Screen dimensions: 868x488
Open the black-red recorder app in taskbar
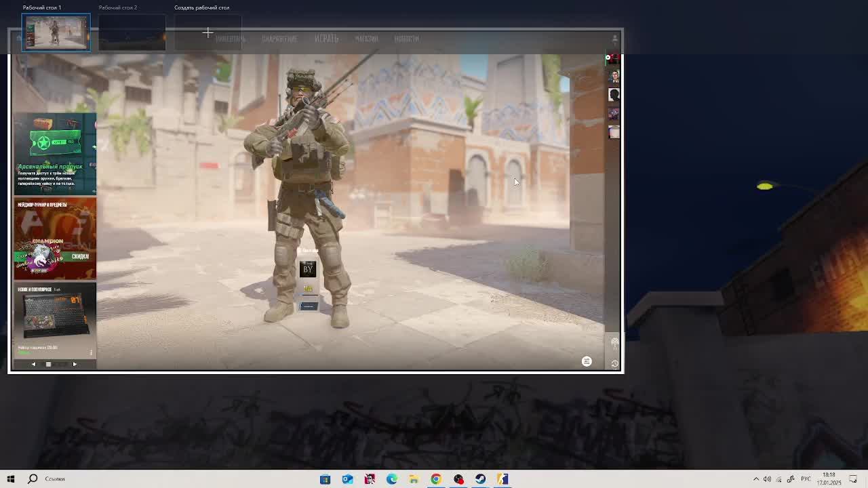[458, 479]
